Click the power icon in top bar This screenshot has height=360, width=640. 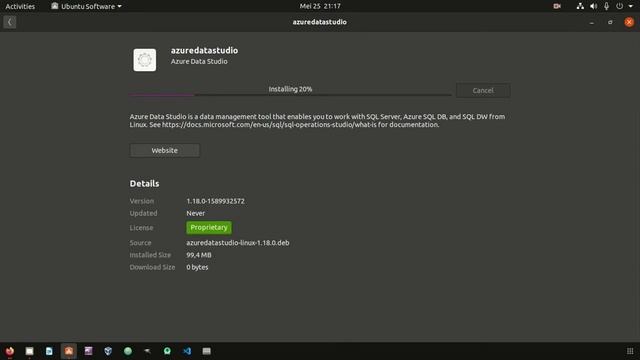coord(620,6)
